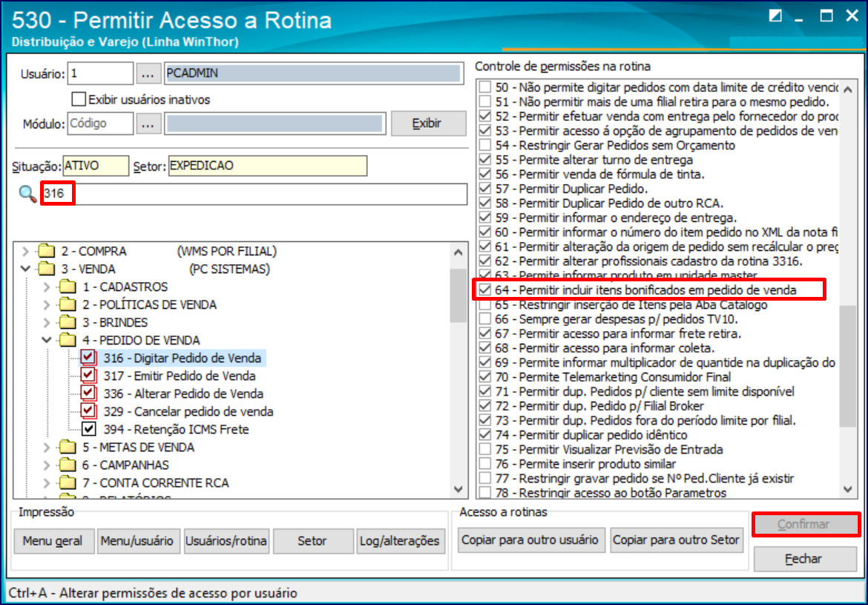Collapse the 3 - VENDA tree node
This screenshot has height=605, width=868.
click(25, 269)
